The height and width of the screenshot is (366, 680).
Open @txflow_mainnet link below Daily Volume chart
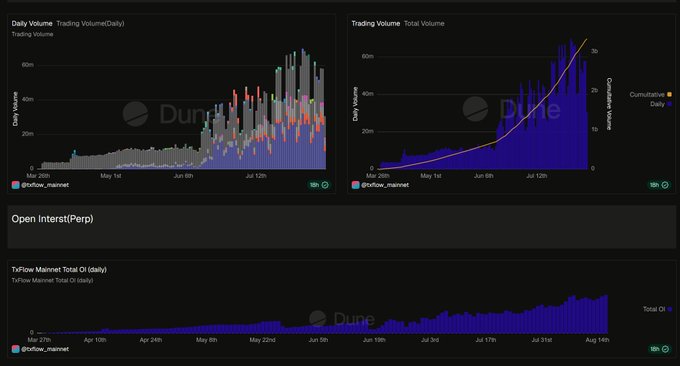tap(45, 185)
